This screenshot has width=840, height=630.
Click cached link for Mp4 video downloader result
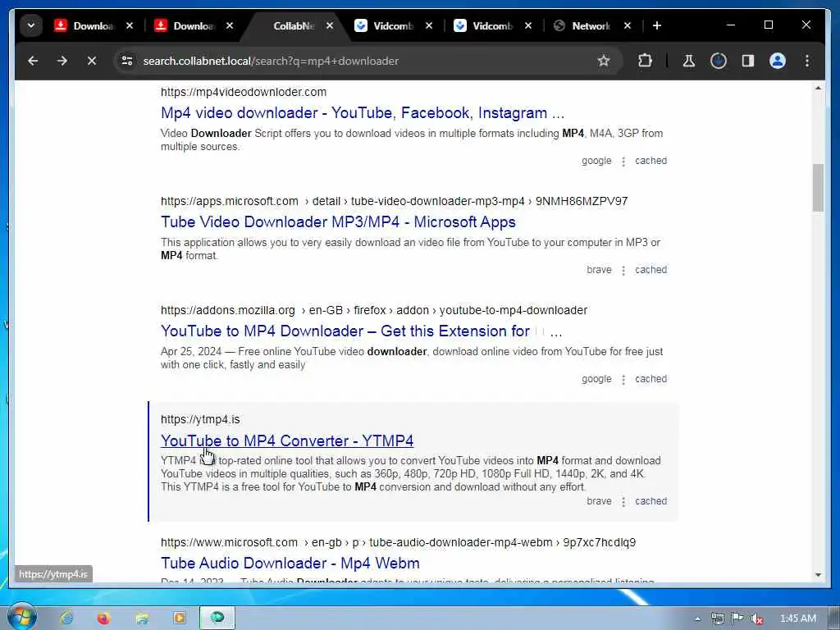tap(651, 161)
